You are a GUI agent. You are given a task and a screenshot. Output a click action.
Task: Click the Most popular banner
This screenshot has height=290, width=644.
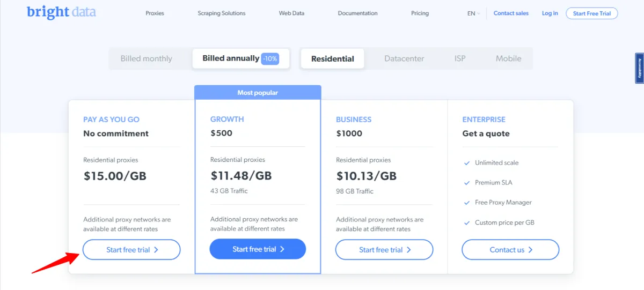(x=258, y=93)
